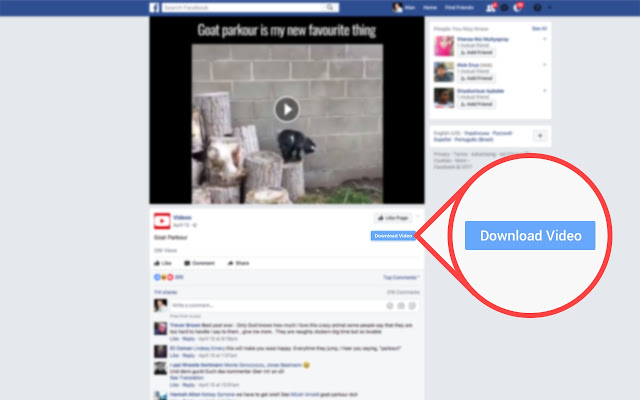Viewport: 640px width, 400px height.
Task: Open the friend requests icon
Action: 490,7
